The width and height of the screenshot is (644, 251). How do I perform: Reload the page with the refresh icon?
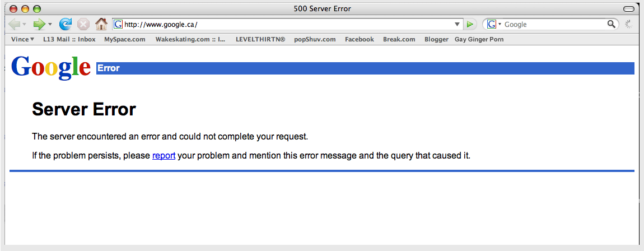[66, 24]
